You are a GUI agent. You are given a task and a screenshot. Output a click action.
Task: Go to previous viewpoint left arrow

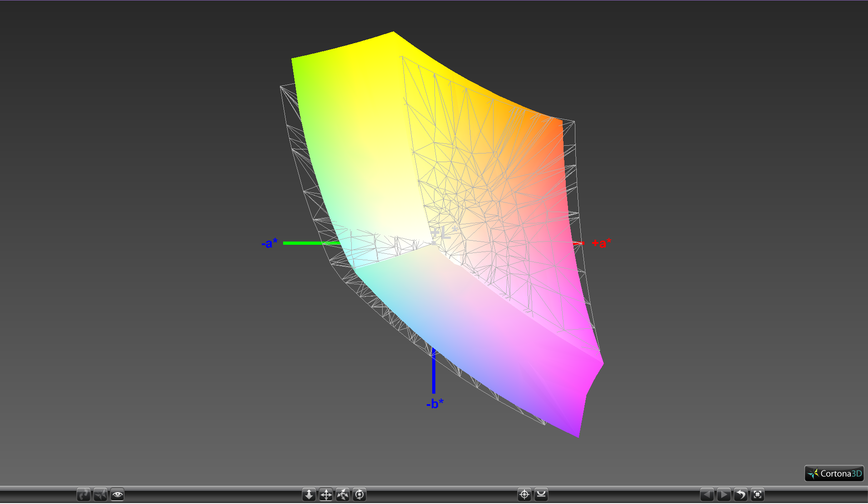707,494
